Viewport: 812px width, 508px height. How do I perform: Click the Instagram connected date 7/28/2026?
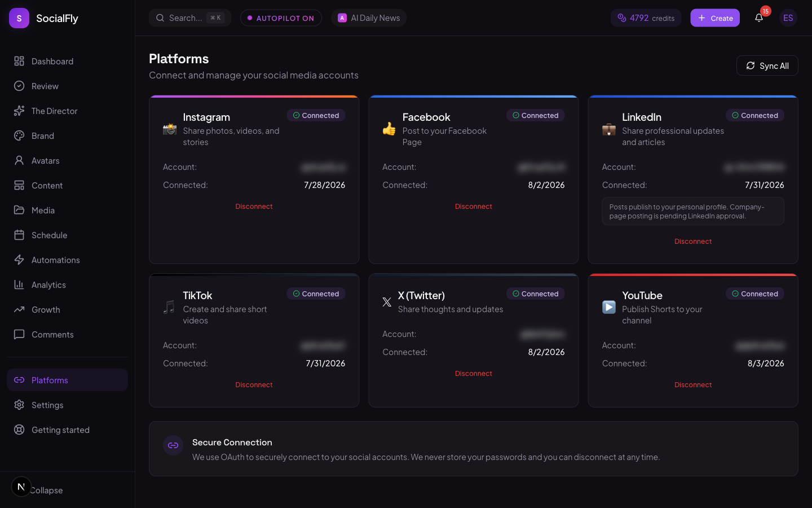pos(325,185)
